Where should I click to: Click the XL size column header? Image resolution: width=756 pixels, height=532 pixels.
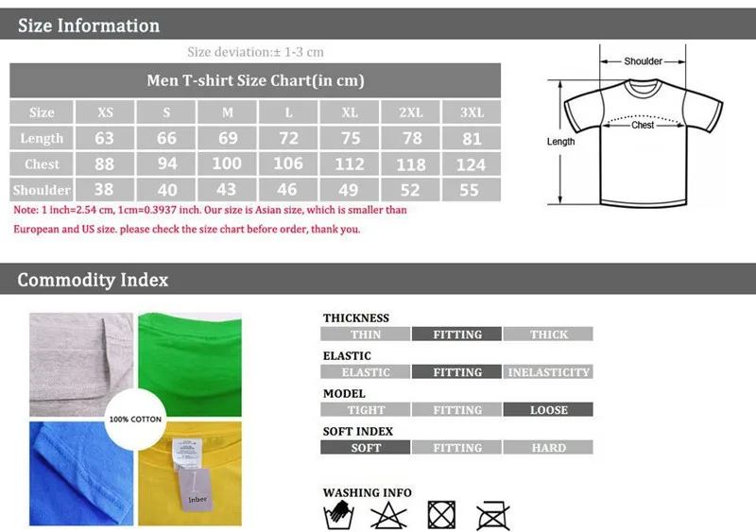coord(350,112)
